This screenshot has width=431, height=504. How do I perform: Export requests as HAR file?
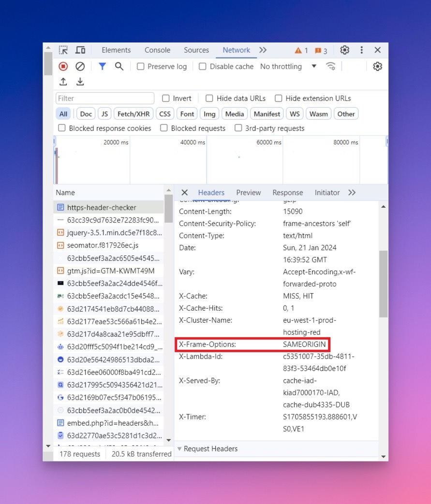point(80,82)
